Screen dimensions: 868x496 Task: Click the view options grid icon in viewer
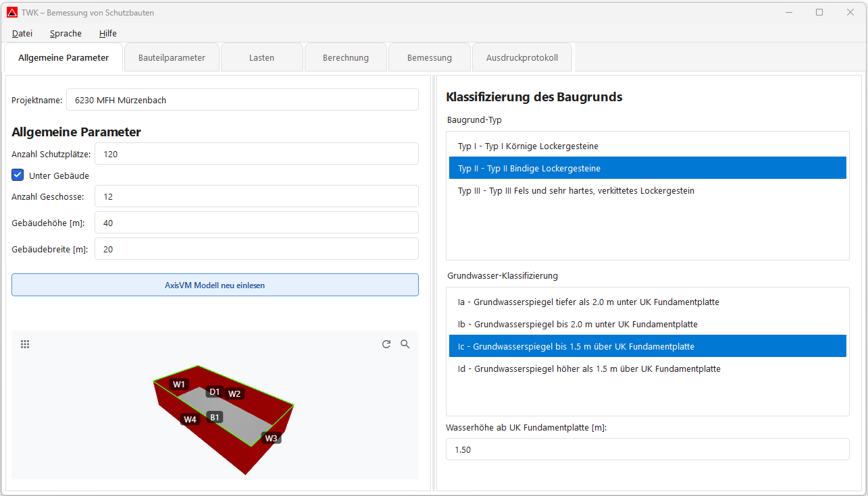tap(25, 344)
